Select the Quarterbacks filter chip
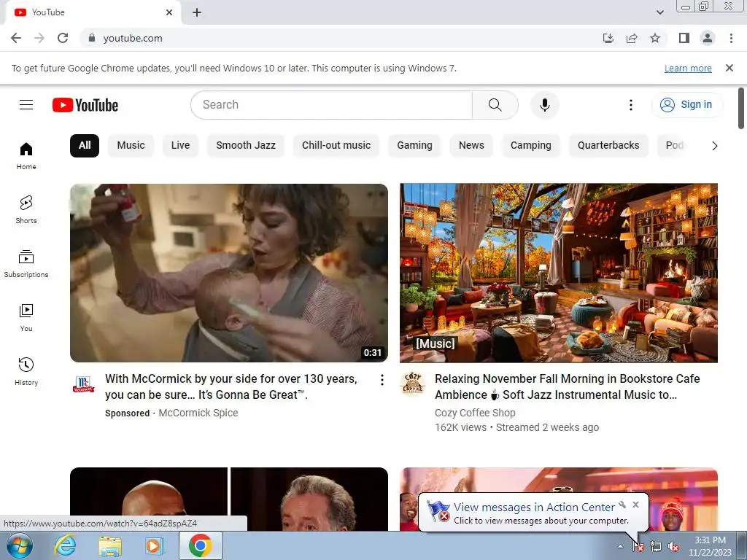This screenshot has width=747, height=560. (x=608, y=145)
